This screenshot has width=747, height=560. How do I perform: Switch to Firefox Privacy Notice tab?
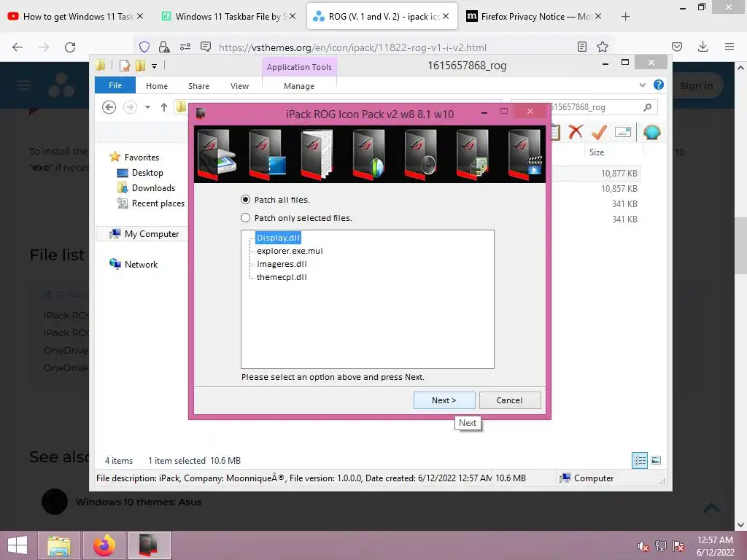pos(533,16)
